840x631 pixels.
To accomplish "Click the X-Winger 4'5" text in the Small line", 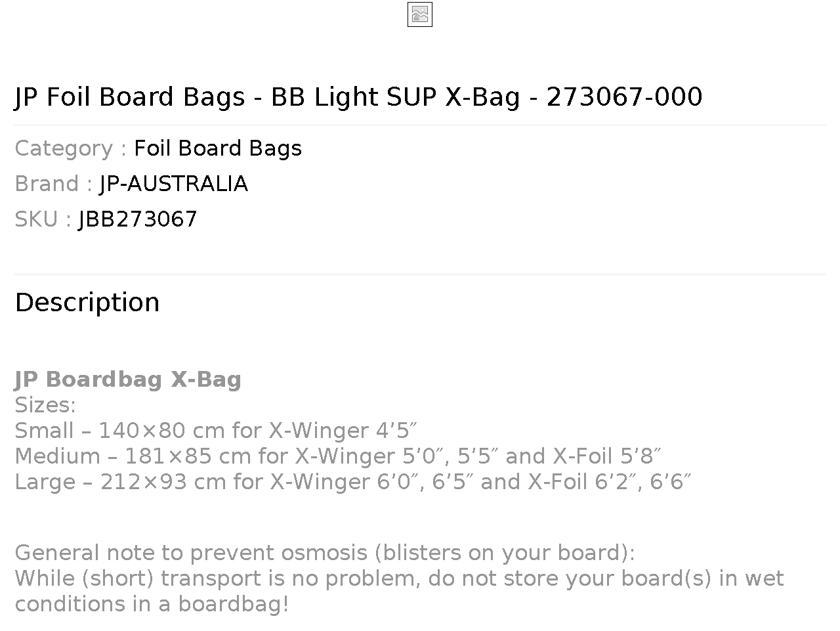I will 343,431.
